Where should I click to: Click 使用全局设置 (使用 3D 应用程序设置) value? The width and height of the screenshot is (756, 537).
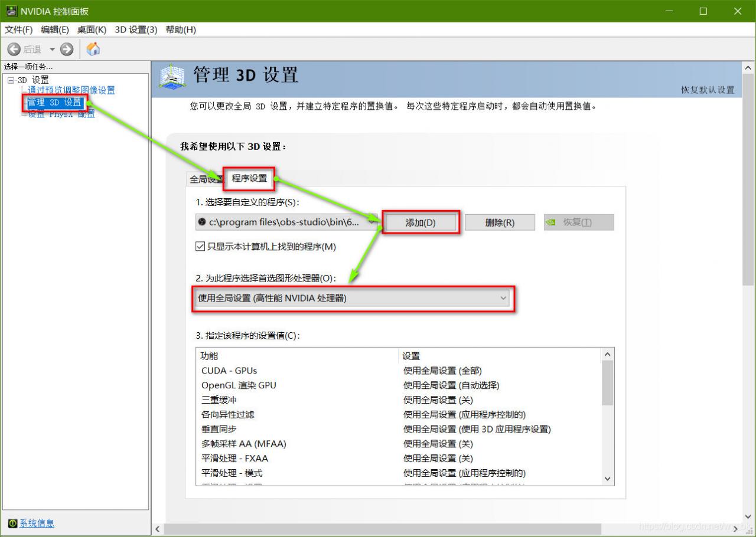point(477,429)
